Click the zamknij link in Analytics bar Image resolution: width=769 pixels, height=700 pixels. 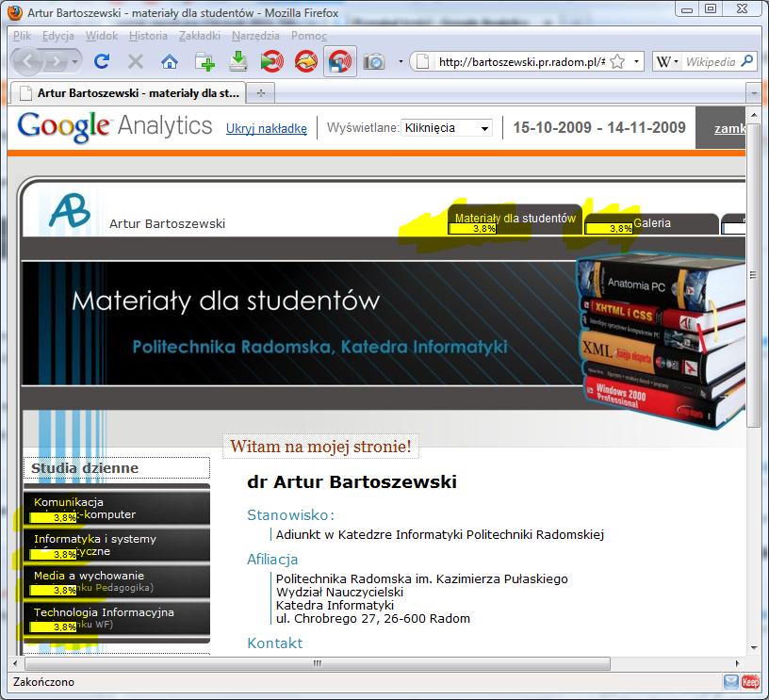coord(729,128)
